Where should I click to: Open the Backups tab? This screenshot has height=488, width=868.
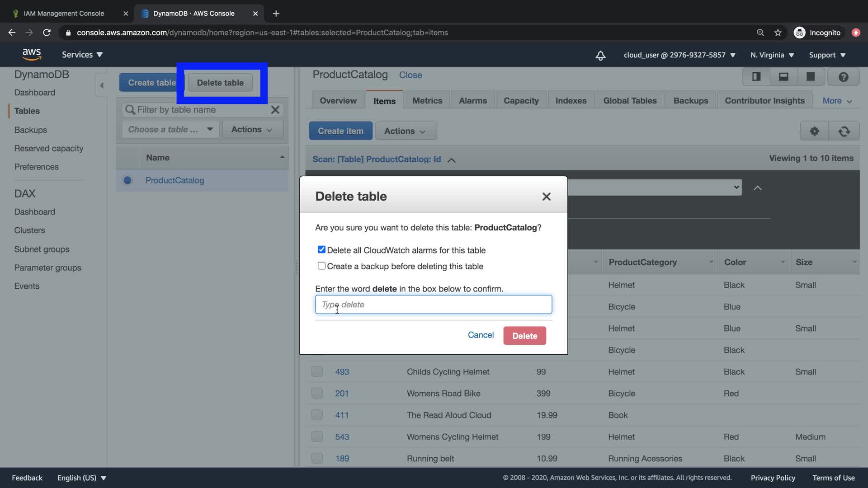tap(690, 101)
